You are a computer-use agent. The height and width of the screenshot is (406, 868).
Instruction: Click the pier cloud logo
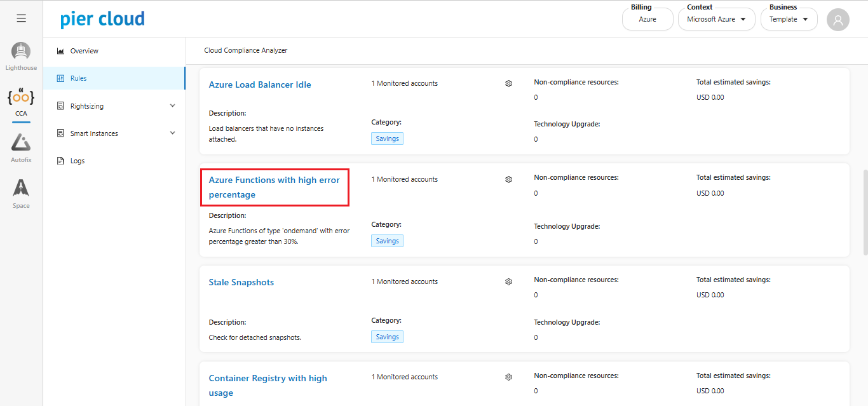[x=102, y=19]
